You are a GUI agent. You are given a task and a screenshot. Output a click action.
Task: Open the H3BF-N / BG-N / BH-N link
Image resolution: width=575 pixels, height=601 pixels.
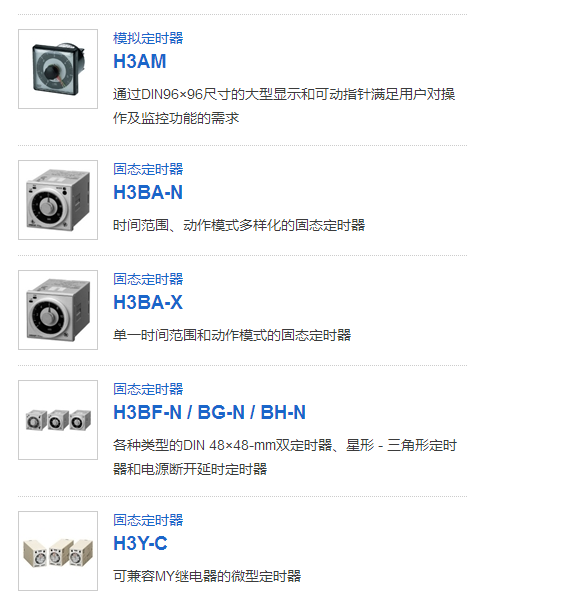209,412
